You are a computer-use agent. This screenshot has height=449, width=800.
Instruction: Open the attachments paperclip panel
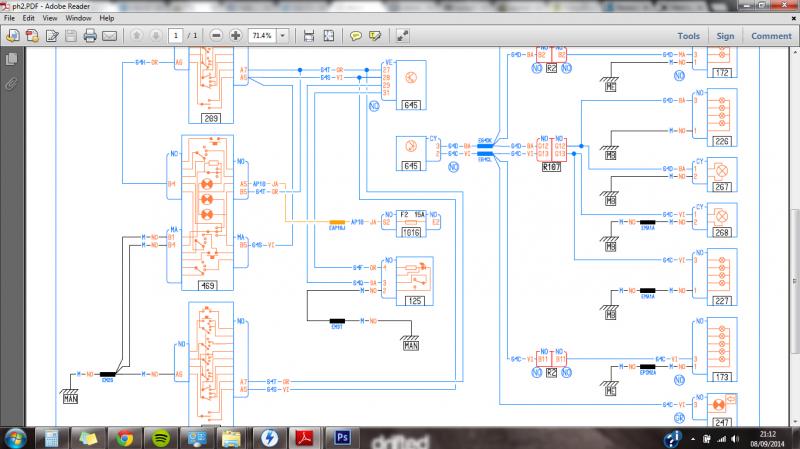[12, 83]
